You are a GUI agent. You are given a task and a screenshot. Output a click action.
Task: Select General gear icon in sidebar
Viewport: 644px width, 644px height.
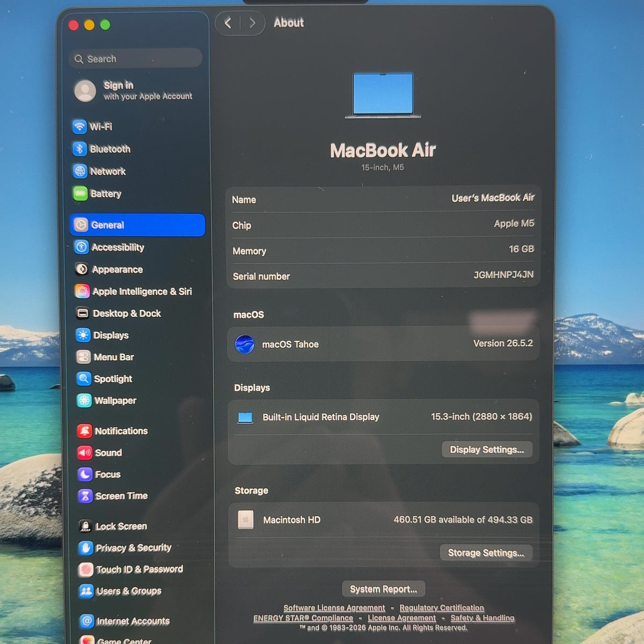click(81, 225)
